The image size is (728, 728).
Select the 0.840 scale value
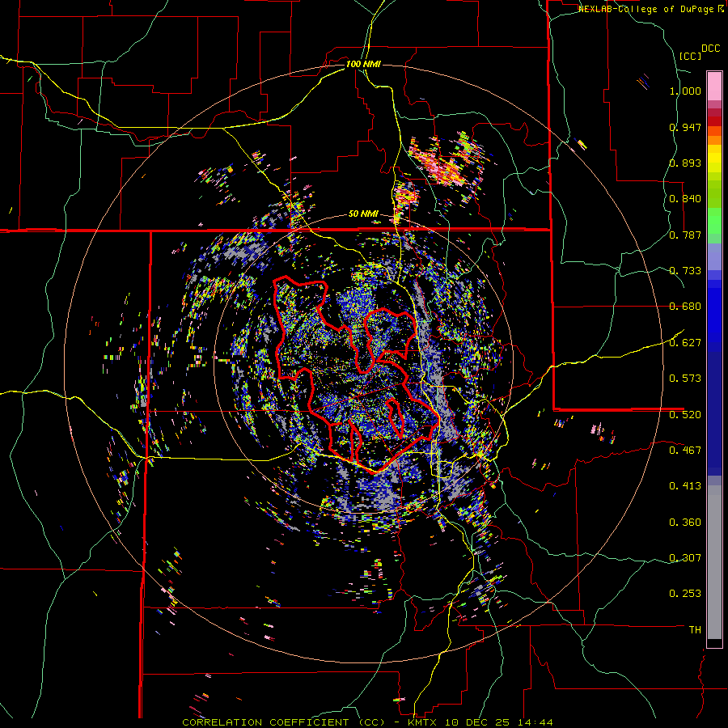pos(685,199)
